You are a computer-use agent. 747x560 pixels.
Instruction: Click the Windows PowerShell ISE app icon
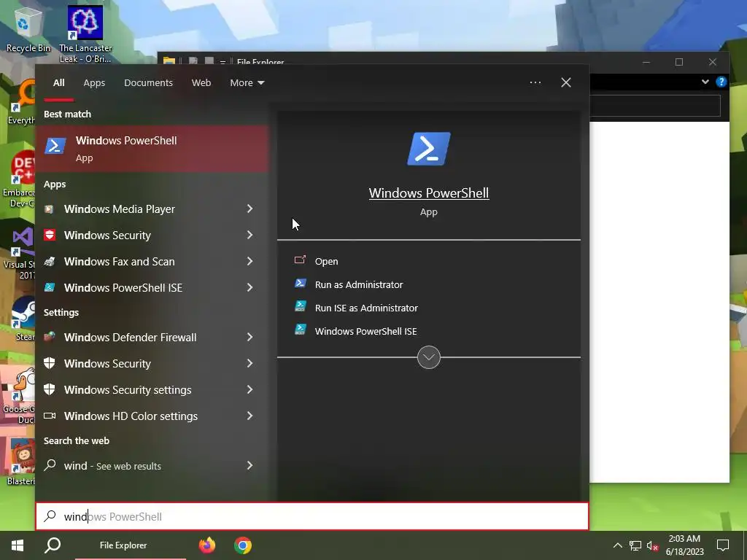coord(50,287)
